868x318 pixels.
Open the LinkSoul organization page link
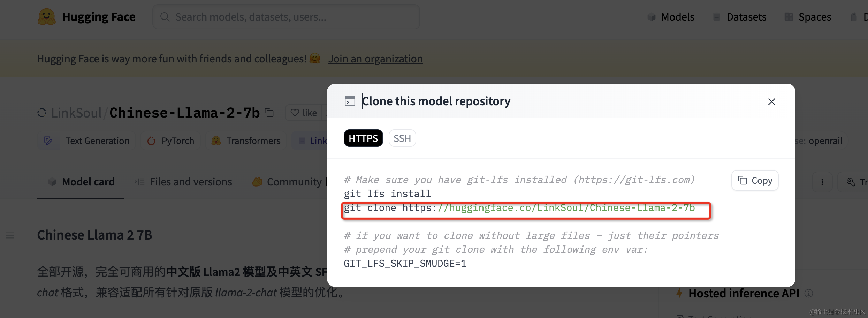click(76, 113)
